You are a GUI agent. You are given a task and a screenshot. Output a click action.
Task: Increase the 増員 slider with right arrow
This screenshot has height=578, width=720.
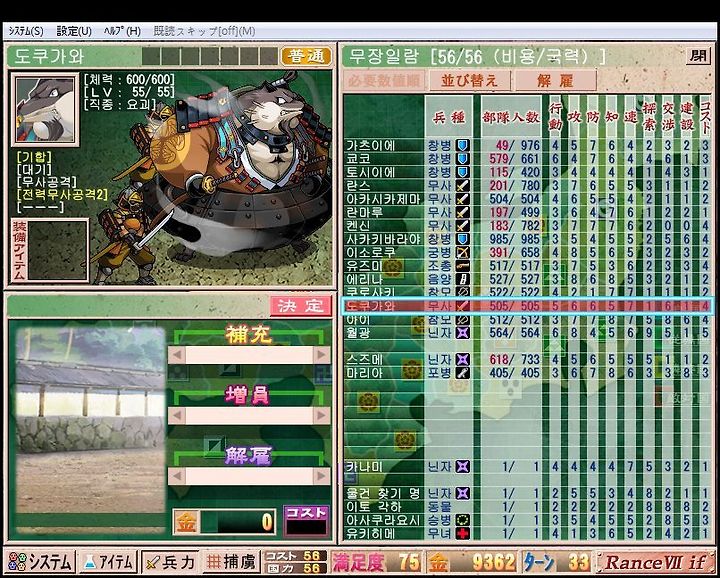(322, 415)
